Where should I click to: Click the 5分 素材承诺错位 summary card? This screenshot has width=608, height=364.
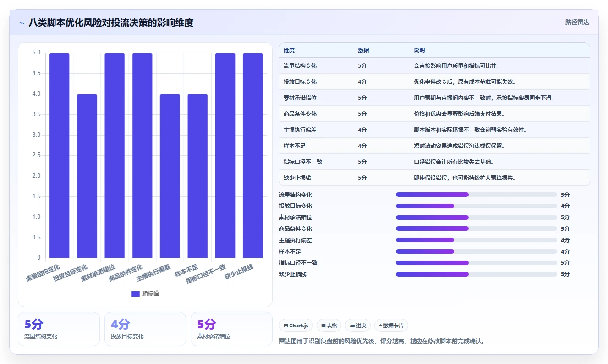(x=231, y=329)
